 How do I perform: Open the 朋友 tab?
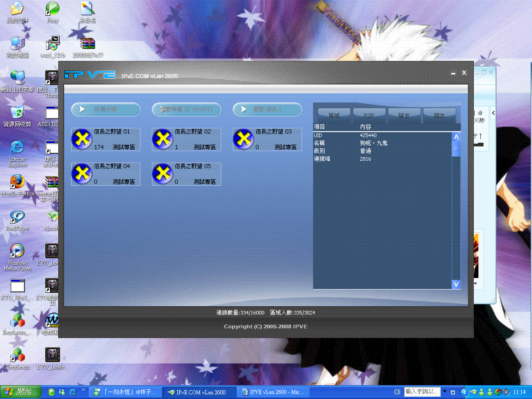pyautogui.click(x=439, y=115)
